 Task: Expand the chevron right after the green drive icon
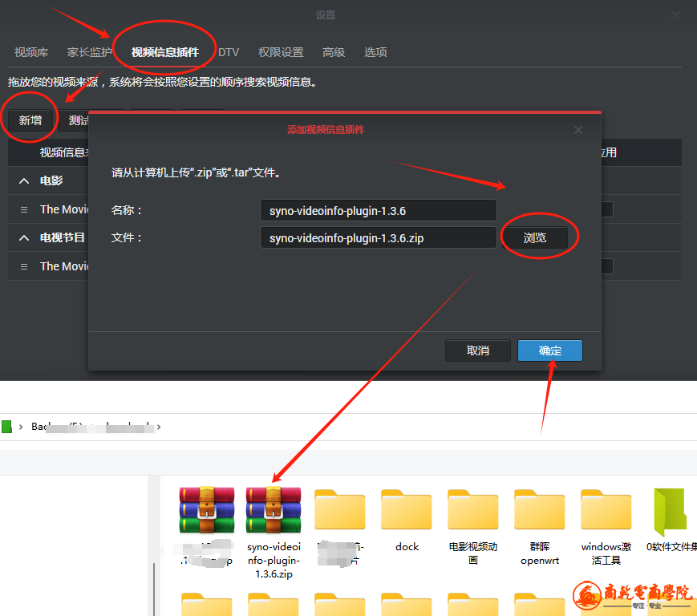(x=21, y=428)
